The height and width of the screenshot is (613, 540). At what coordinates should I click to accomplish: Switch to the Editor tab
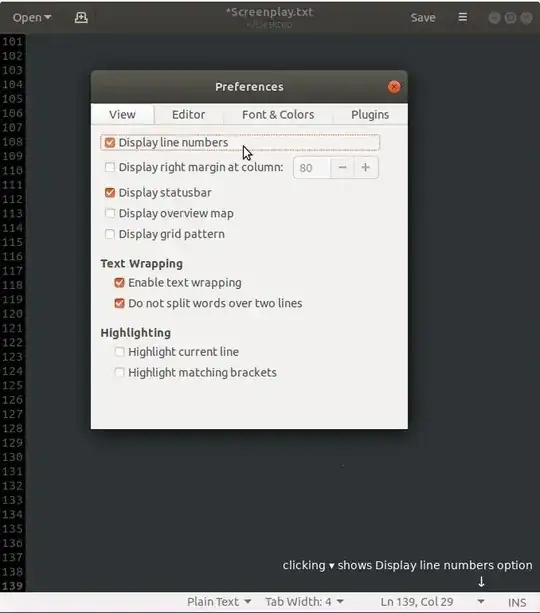click(188, 115)
